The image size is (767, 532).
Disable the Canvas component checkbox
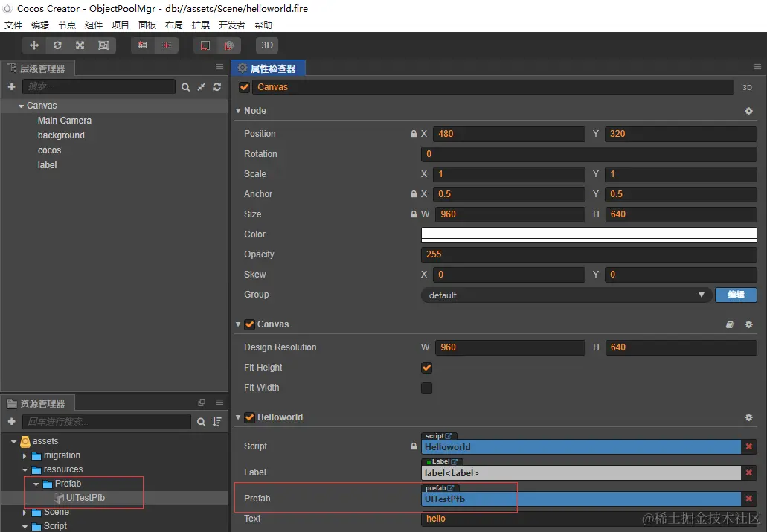[x=249, y=324]
